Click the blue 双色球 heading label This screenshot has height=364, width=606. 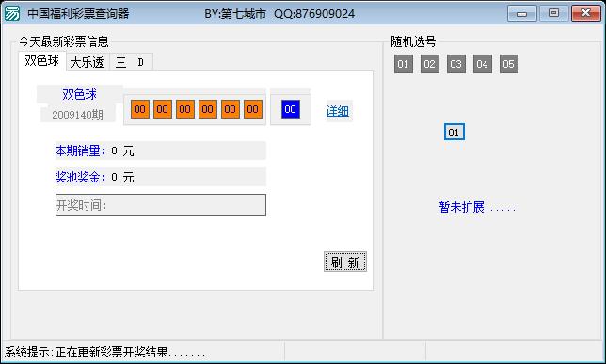pyautogui.click(x=80, y=94)
